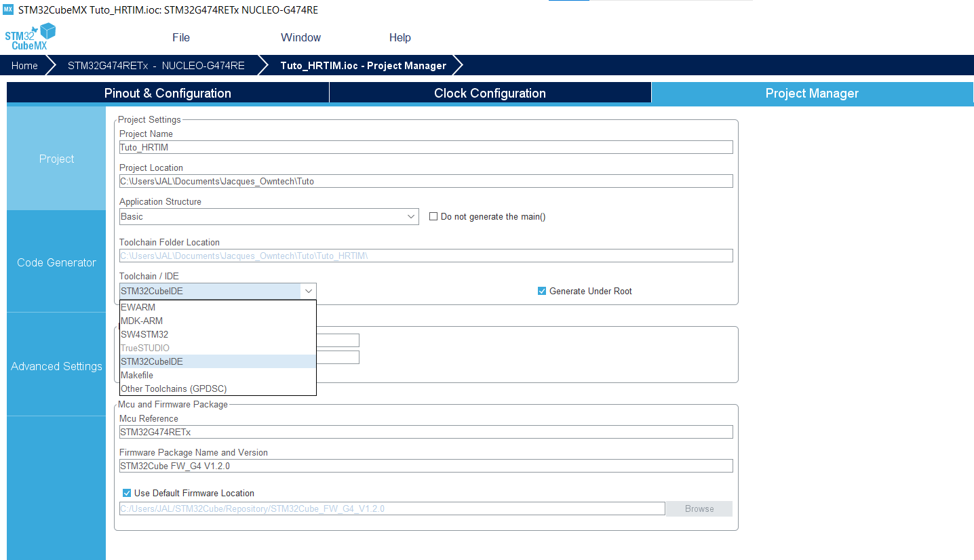Switch to Project Manager tab
This screenshot has width=974, height=560.
click(812, 94)
